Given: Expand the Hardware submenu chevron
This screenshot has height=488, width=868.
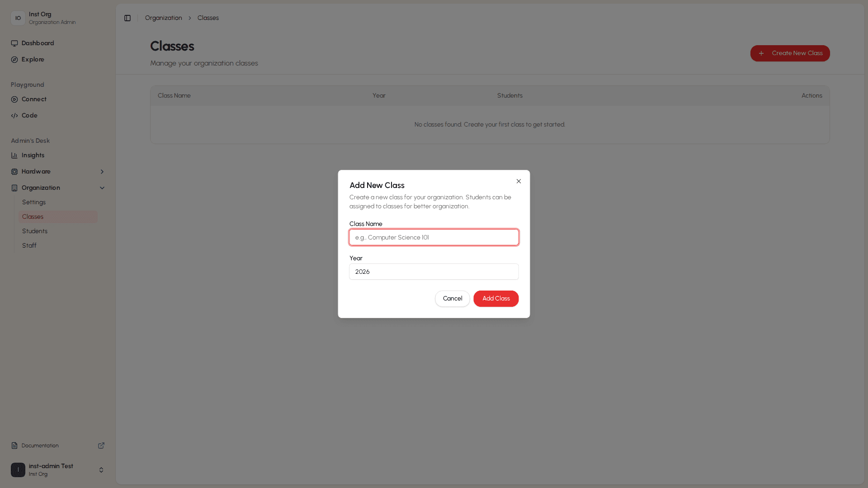Looking at the screenshot, I should [102, 172].
